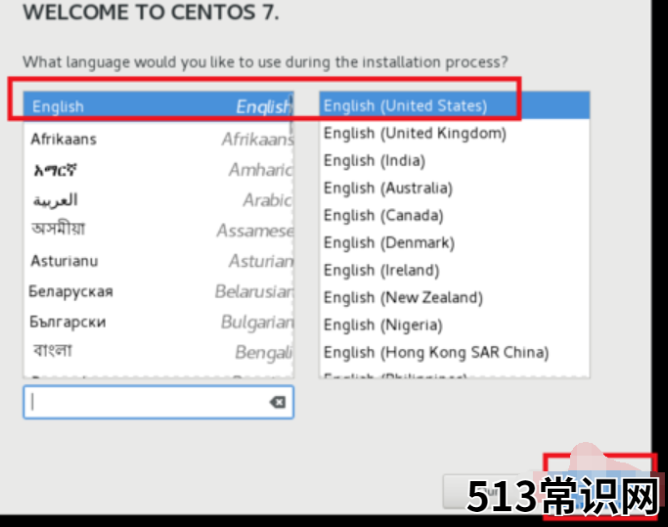
Task: Click the language list scrollbar thumb
Action: [291, 114]
